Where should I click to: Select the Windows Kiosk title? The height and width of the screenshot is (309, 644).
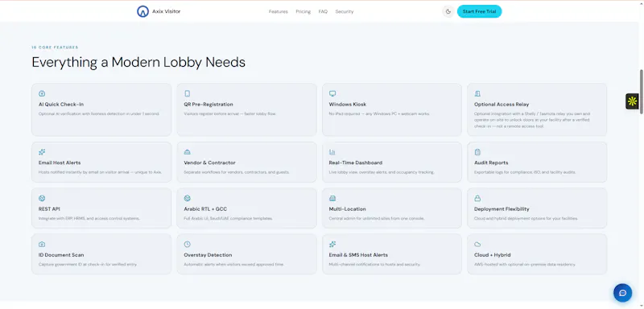click(x=348, y=105)
